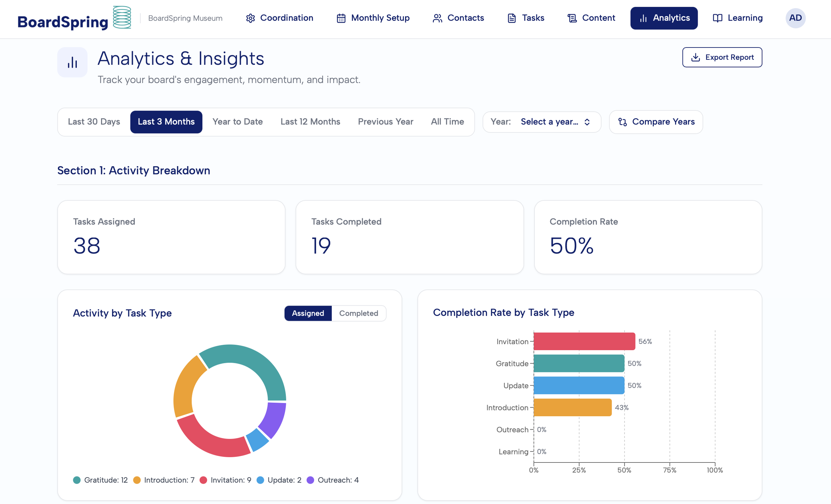Select the Previous Year range
Screen dimensions: 831x504
[386, 122]
